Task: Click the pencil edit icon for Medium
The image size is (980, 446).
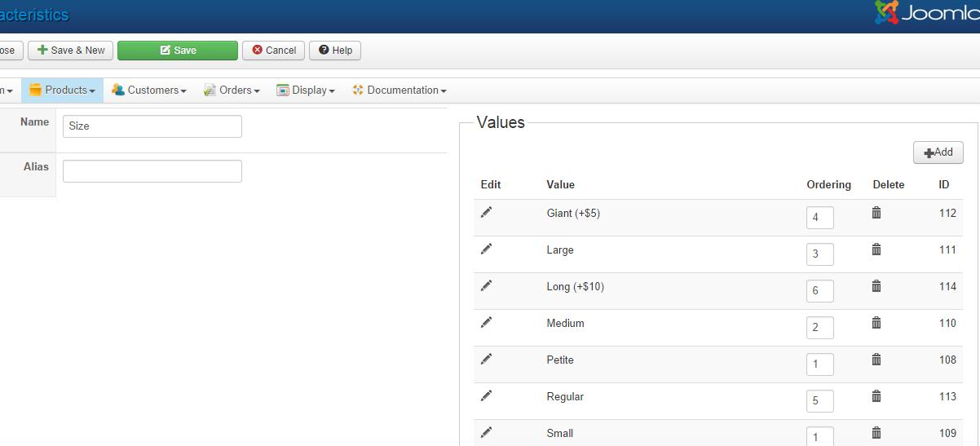Action: point(487,323)
